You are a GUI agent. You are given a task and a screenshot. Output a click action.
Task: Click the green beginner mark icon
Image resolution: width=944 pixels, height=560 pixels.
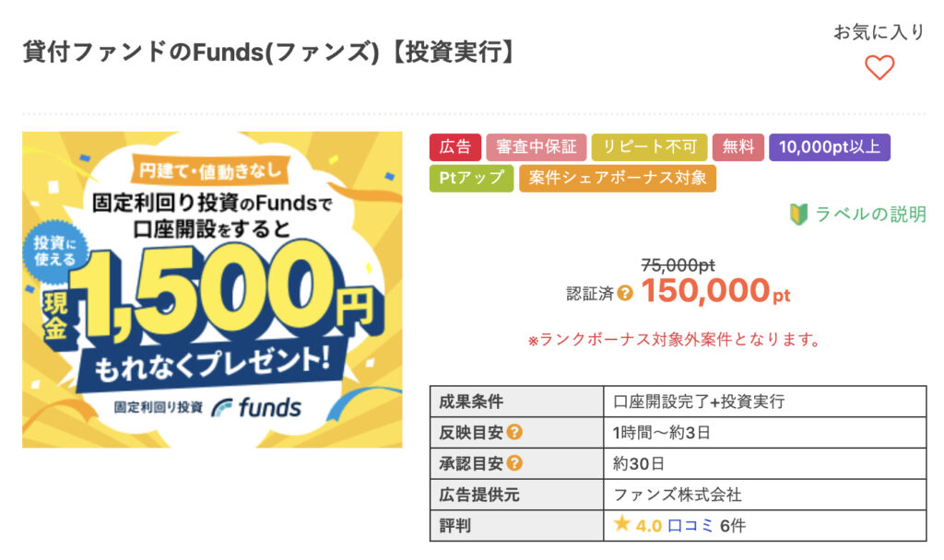click(x=798, y=214)
